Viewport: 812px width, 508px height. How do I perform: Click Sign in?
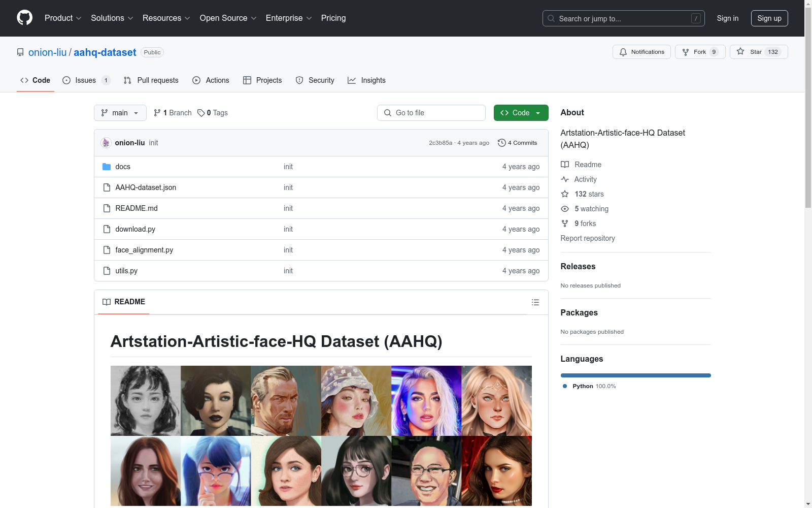point(727,18)
